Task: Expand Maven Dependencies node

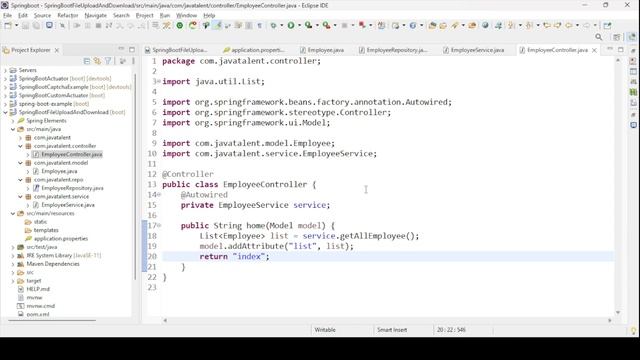Action: pos(13,264)
